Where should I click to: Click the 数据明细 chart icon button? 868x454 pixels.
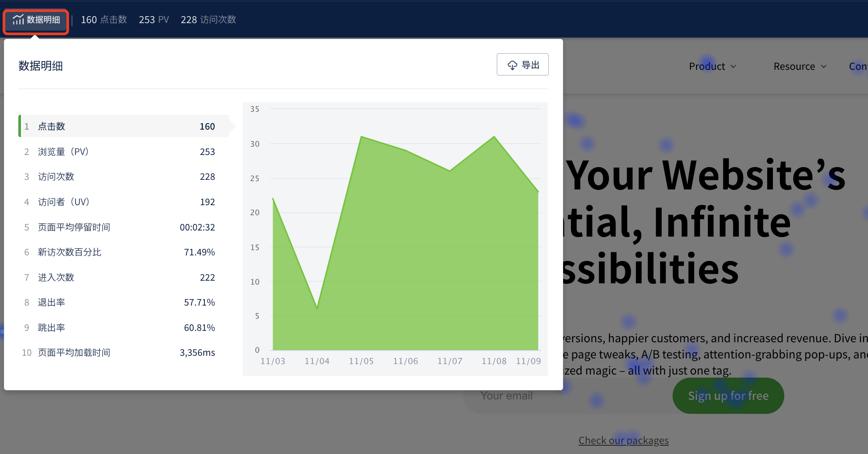[36, 20]
